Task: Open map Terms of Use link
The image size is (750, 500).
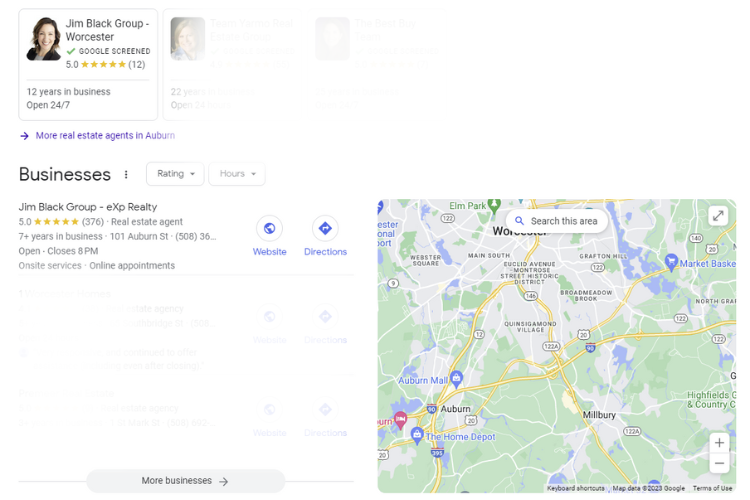Action: click(x=712, y=488)
